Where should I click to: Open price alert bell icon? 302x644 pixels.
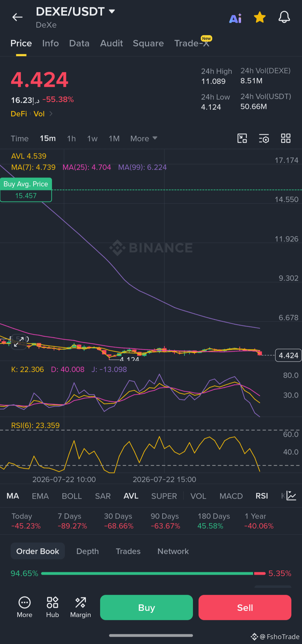(284, 17)
